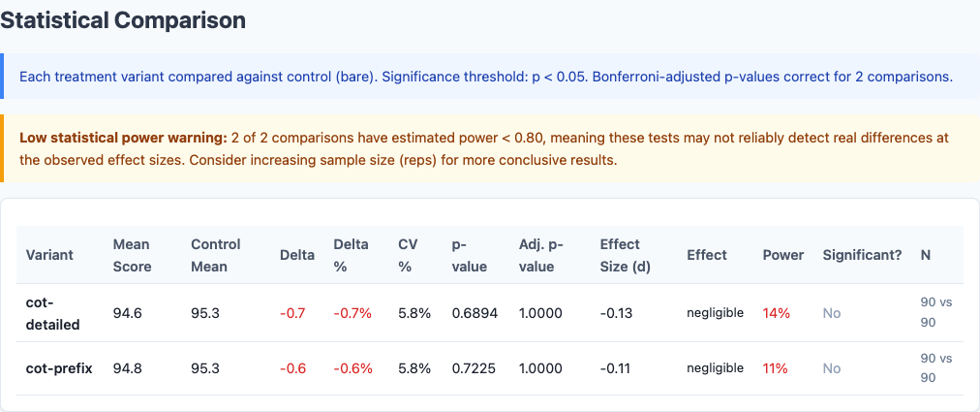Select the mean score 94.8 cell

pyautogui.click(x=128, y=368)
